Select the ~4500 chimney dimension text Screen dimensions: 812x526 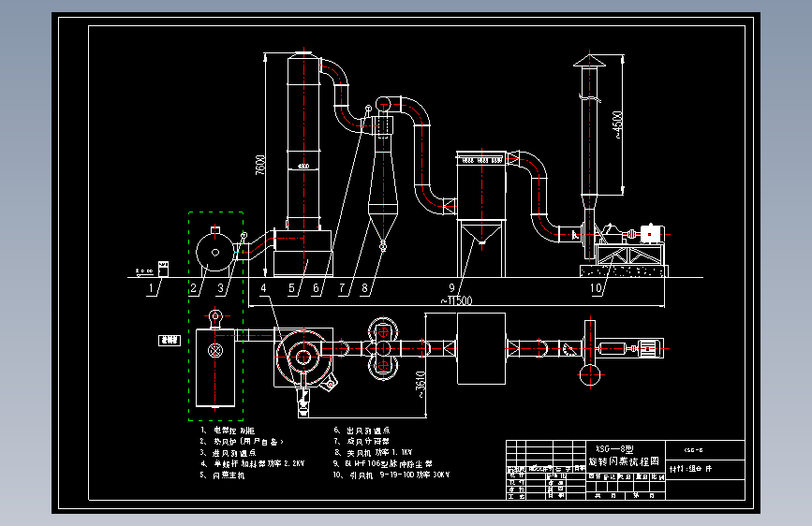[x=617, y=124]
